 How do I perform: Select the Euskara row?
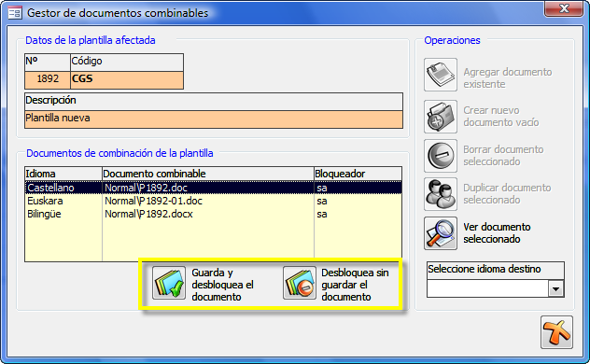[213, 201]
